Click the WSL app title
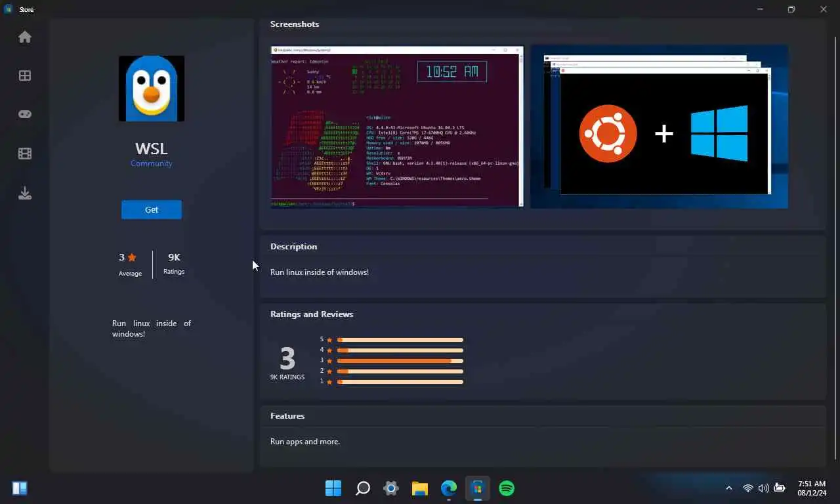Viewport: 840px width, 504px height. [x=152, y=148]
